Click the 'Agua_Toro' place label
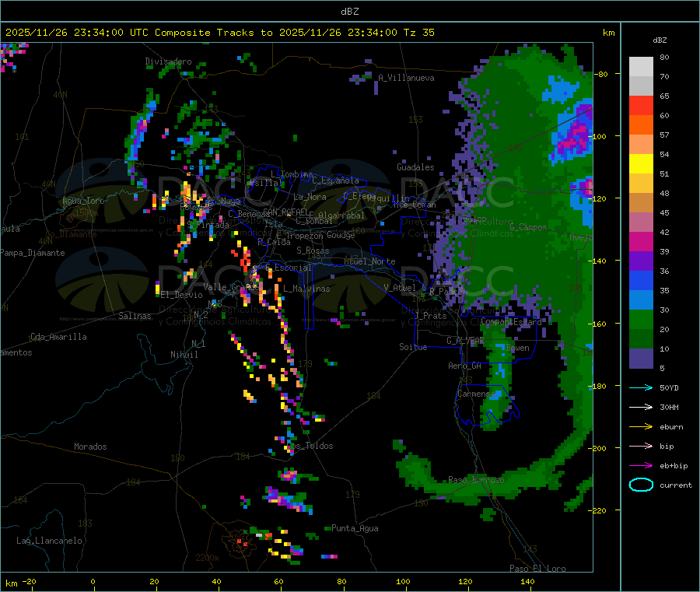Viewport: 700px width, 592px height. click(x=83, y=201)
